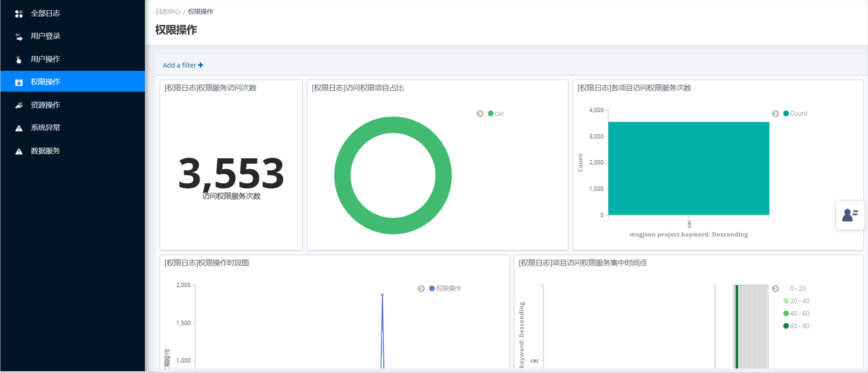Collapse the heatmap range legend toggle
The image size is (868, 373).
(x=775, y=288)
